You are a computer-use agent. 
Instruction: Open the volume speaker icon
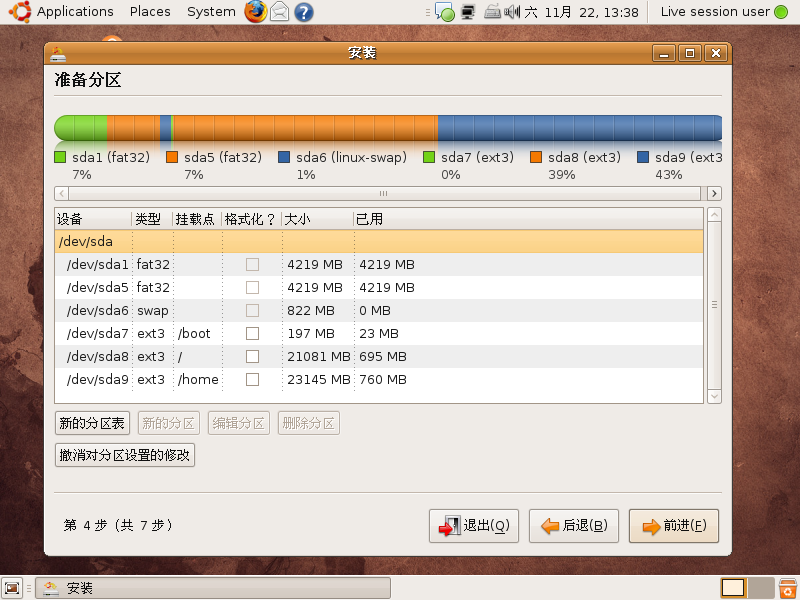click(x=512, y=11)
